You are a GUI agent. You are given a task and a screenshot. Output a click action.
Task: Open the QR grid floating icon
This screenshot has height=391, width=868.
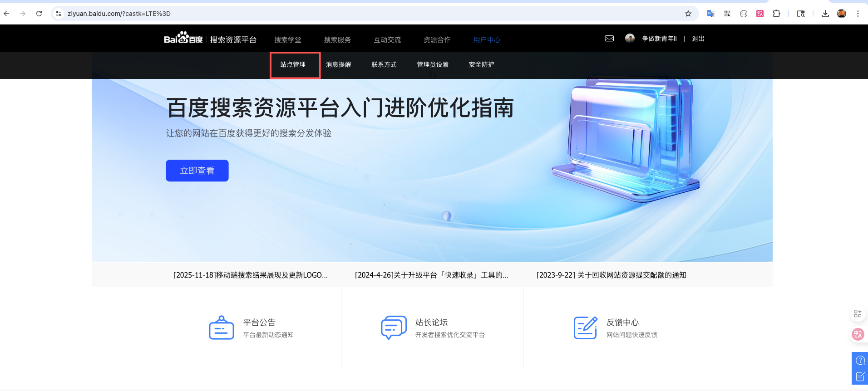point(858,314)
